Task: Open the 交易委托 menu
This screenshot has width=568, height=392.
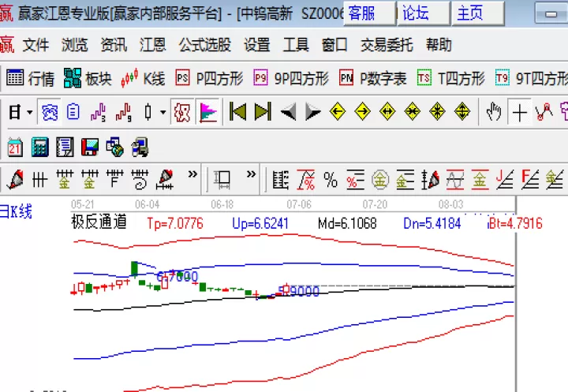Action: 387,45
